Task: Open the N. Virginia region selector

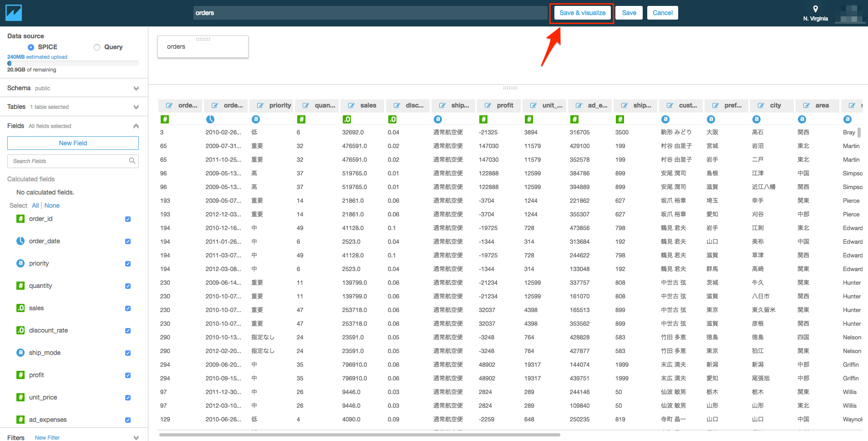Action: [x=815, y=12]
